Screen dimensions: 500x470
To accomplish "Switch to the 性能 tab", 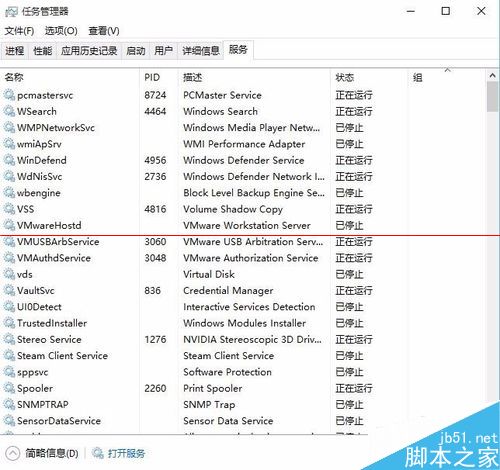I will point(43,51).
